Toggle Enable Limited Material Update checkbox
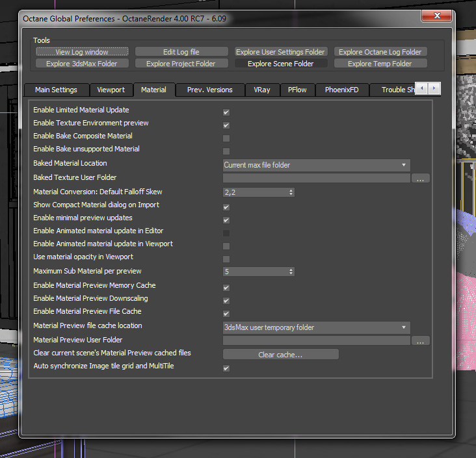The width and height of the screenshot is (476, 458). pos(226,112)
